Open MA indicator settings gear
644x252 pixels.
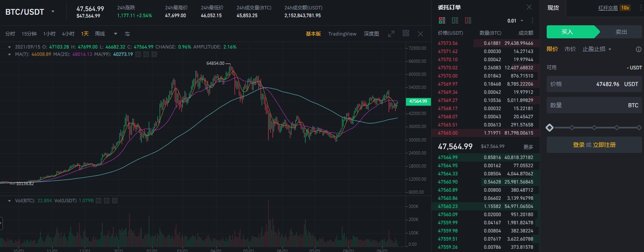pyautogui.click(x=146, y=54)
